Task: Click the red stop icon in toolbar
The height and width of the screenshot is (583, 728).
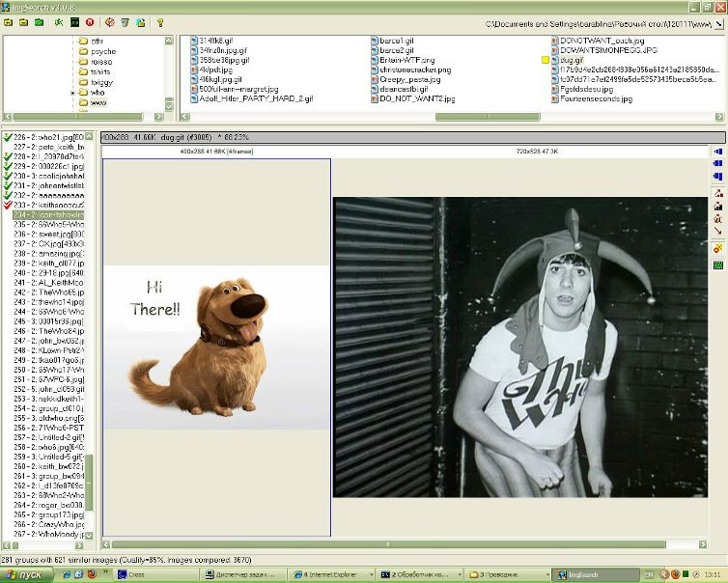Action: (90, 21)
